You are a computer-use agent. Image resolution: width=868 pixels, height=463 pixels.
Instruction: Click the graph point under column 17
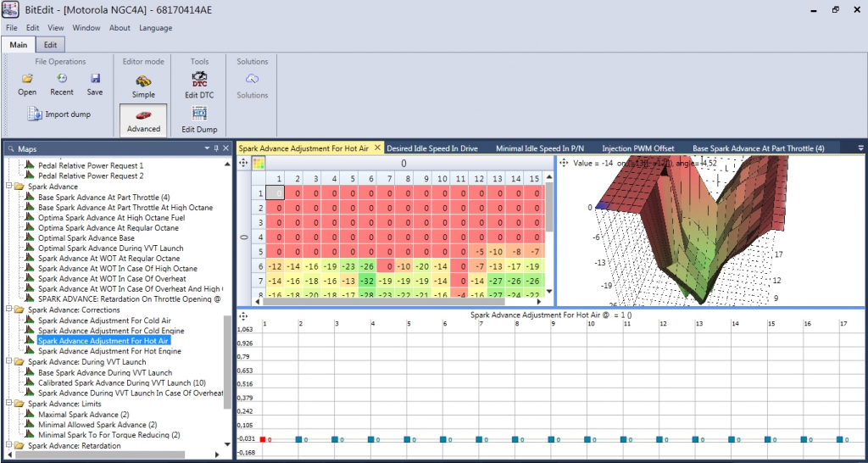tap(840, 439)
